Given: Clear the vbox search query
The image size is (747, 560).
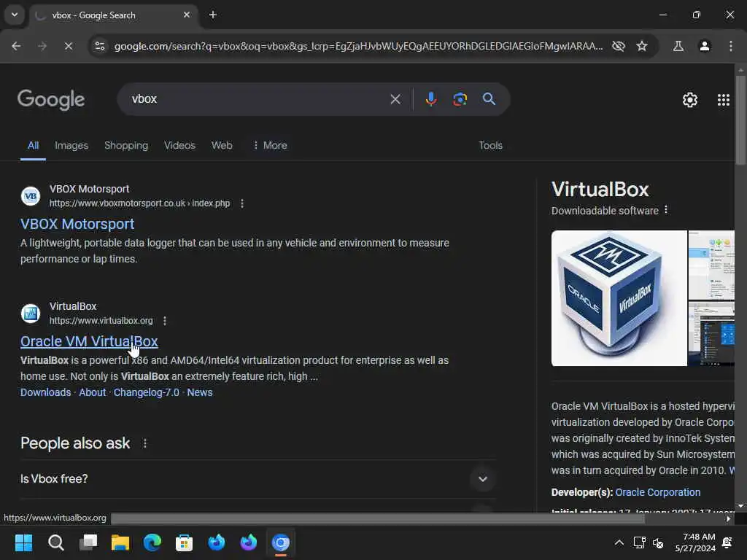Looking at the screenshot, I should point(395,99).
